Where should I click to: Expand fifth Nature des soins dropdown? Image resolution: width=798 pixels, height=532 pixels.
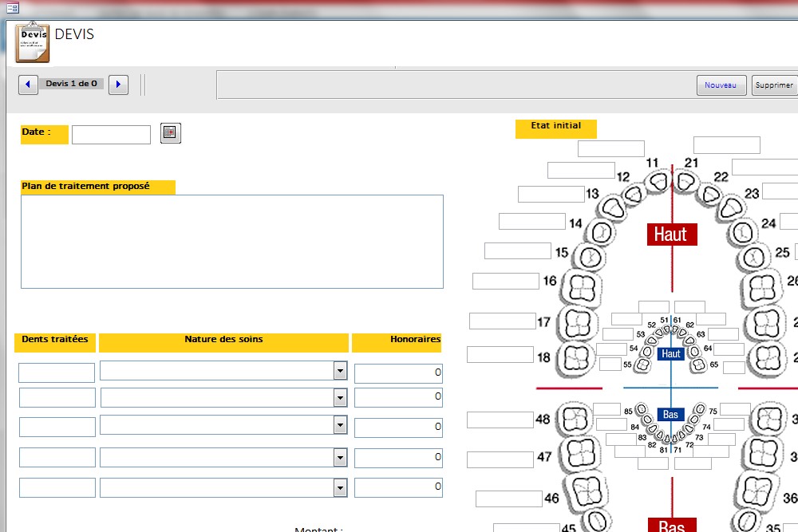point(340,487)
